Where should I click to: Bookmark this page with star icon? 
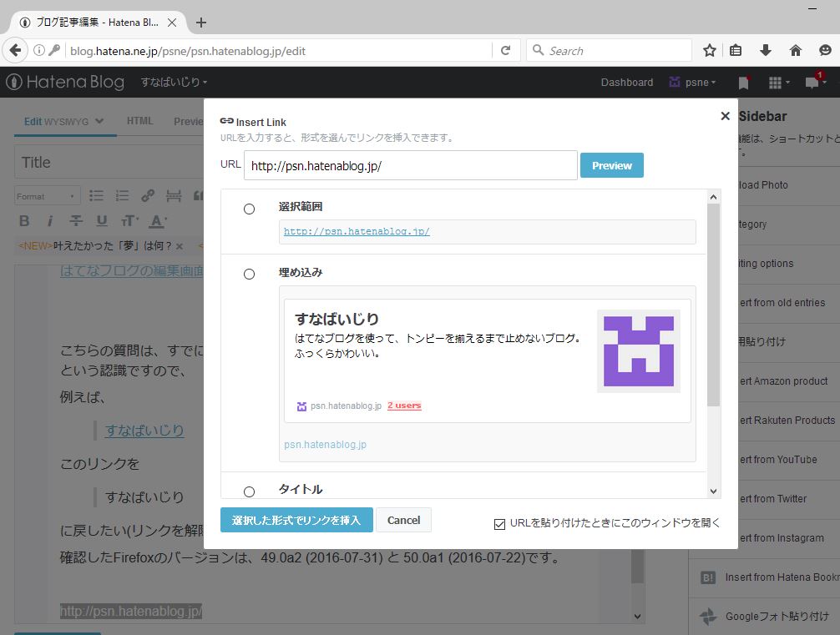[710, 50]
